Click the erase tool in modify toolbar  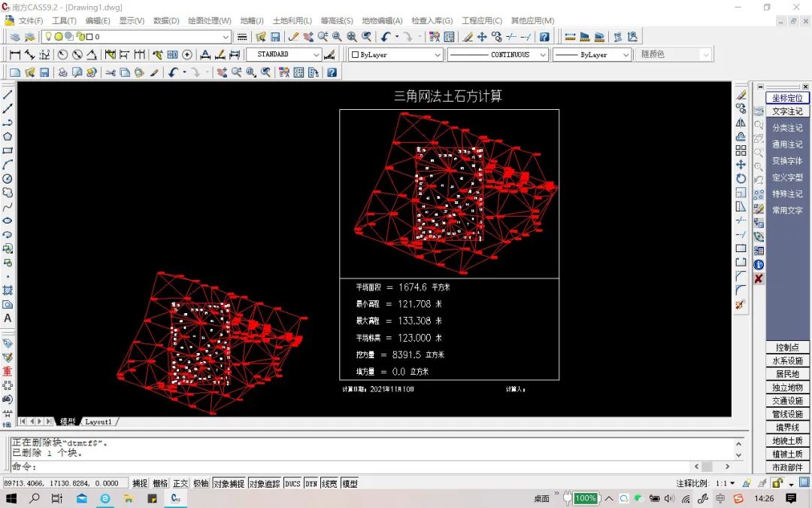click(x=741, y=95)
